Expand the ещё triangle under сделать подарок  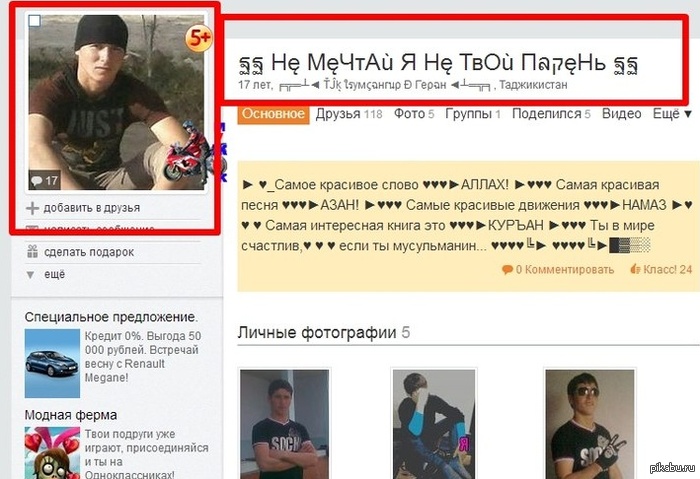(x=30, y=275)
